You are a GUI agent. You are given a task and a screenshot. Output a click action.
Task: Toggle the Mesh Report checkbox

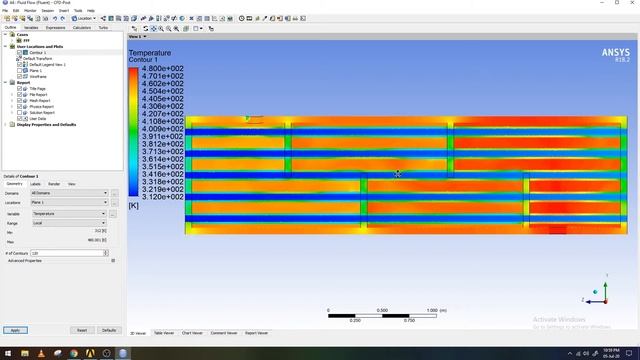[19, 100]
